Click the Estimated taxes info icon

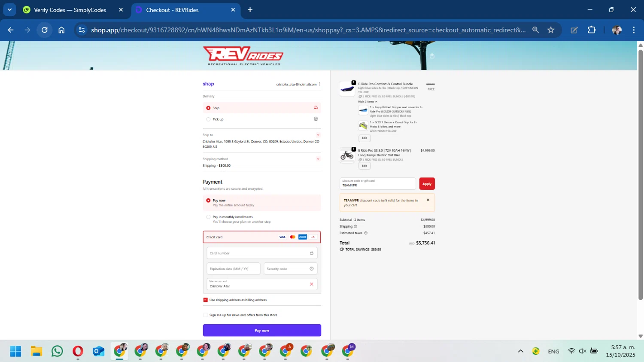coord(366,233)
